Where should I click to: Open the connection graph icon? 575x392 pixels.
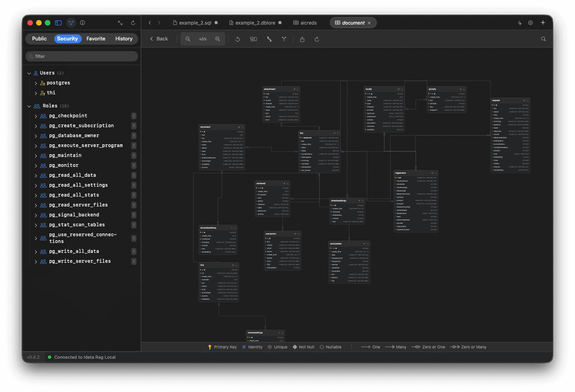[71, 23]
